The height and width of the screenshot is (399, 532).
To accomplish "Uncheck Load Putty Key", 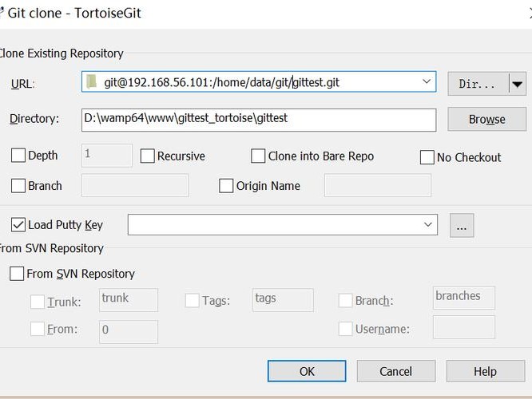I will 18,225.
